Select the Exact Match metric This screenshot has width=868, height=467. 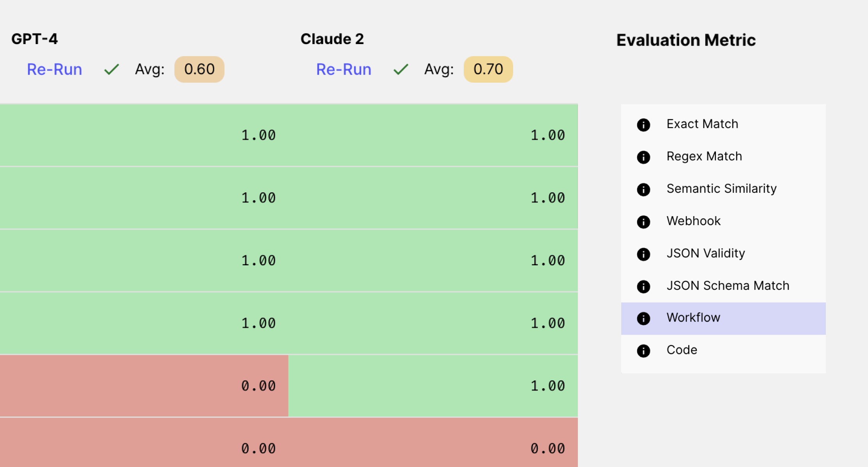[x=702, y=124]
